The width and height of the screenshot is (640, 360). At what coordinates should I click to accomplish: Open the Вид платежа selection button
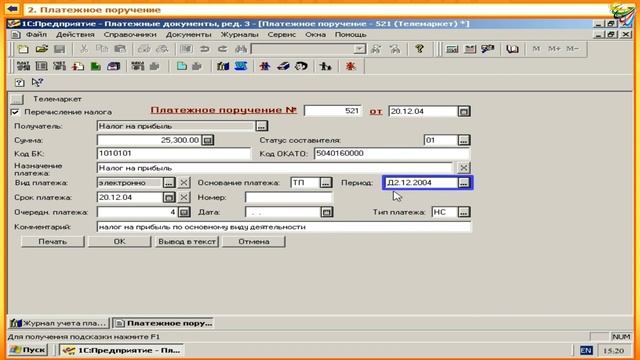pyautogui.click(x=169, y=183)
